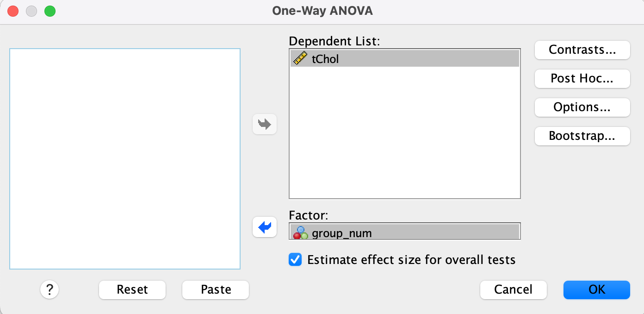The height and width of the screenshot is (314, 644).
Task: Uncheck Estimate effect size for overall tests
Action: (295, 259)
